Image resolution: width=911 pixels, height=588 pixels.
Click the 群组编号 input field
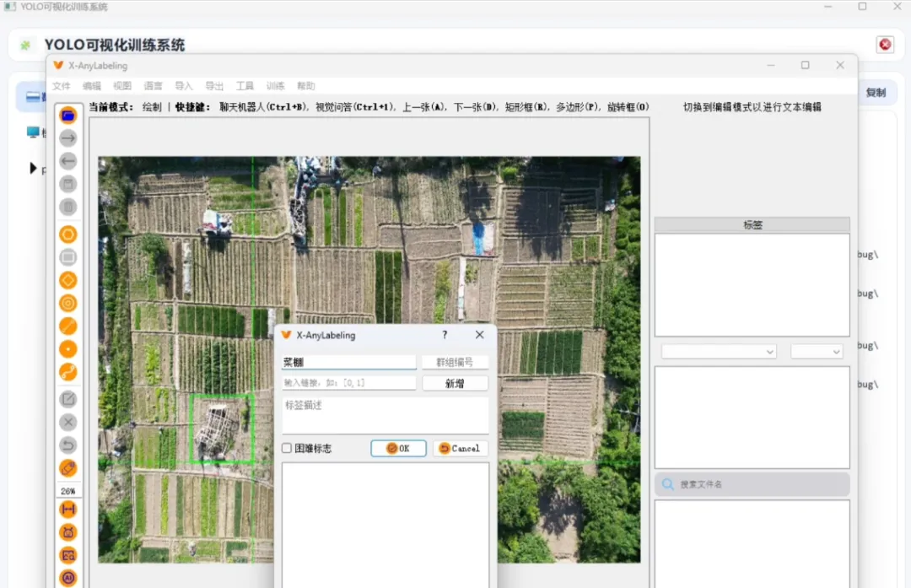455,362
